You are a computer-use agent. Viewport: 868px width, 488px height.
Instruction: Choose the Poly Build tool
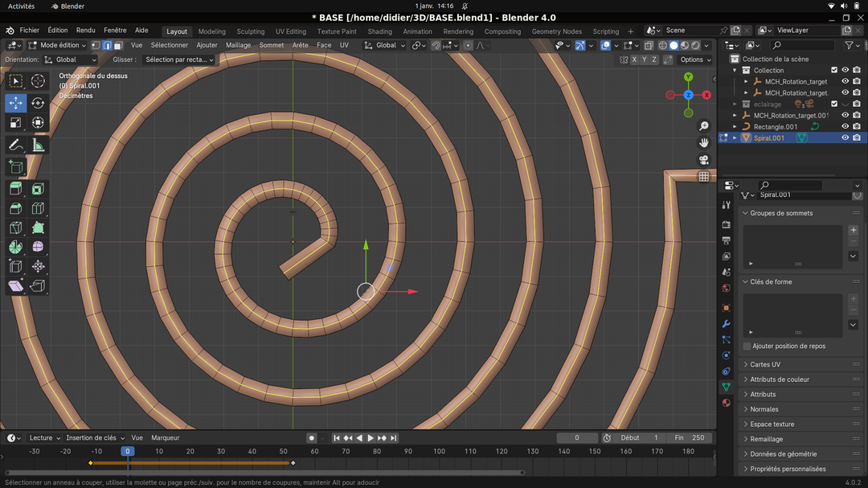pyautogui.click(x=38, y=228)
